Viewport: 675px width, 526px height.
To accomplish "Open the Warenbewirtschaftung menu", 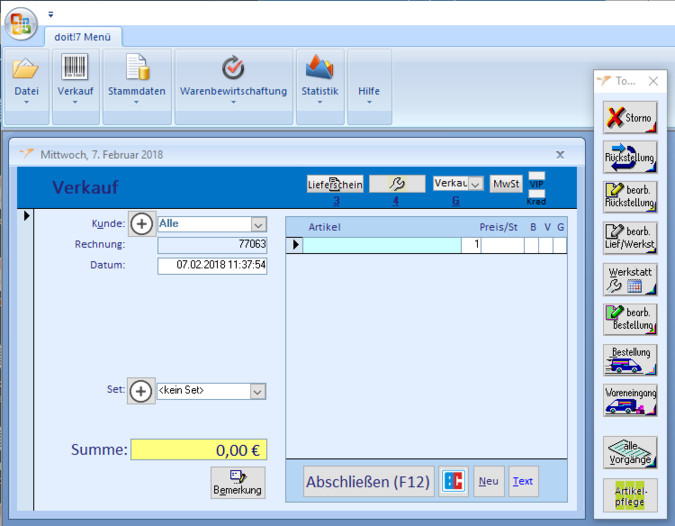I will (x=233, y=86).
